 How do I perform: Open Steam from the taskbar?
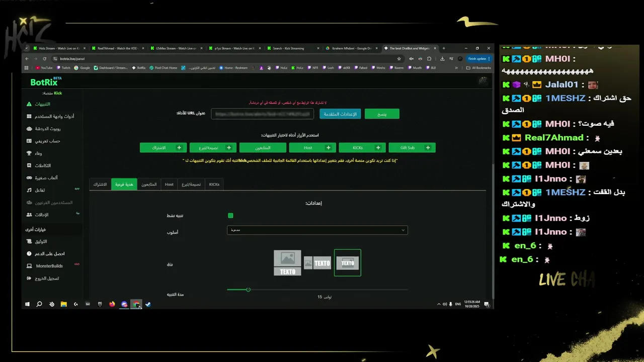tap(148, 304)
